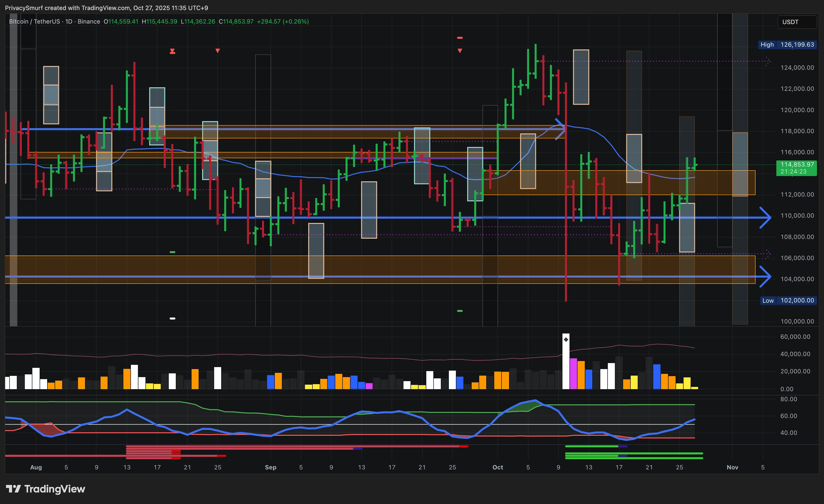Viewport: 824px width, 504px height.
Task: Click the magenta volume bar in October
Action: point(573,374)
